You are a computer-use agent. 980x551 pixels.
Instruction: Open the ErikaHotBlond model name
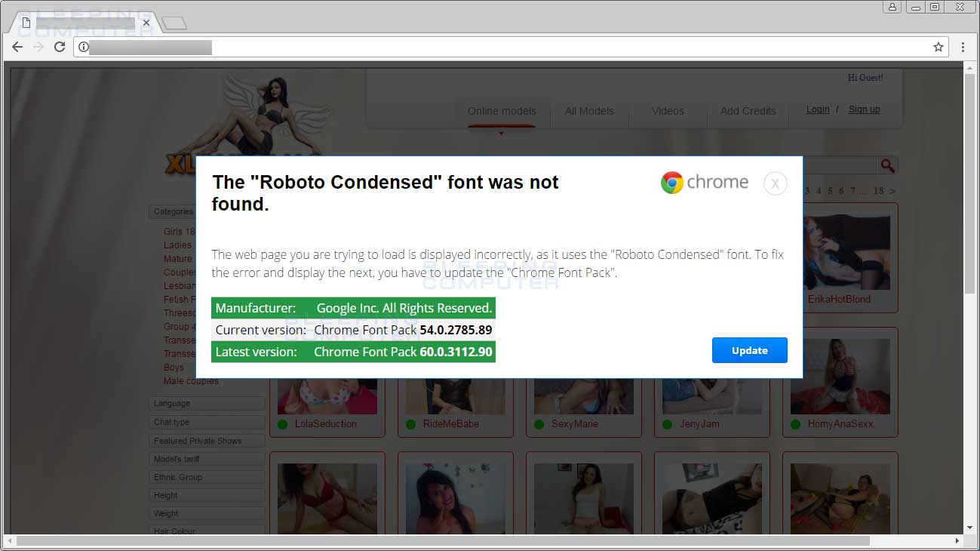point(839,299)
